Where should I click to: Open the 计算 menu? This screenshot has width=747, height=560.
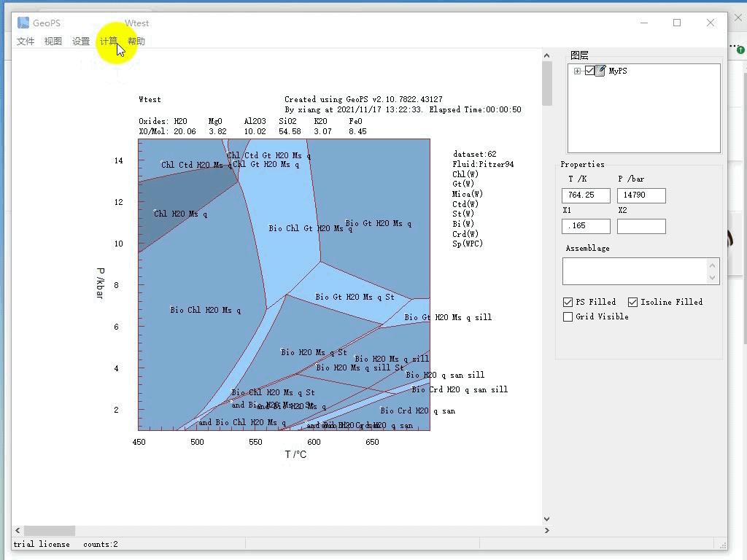[108, 42]
